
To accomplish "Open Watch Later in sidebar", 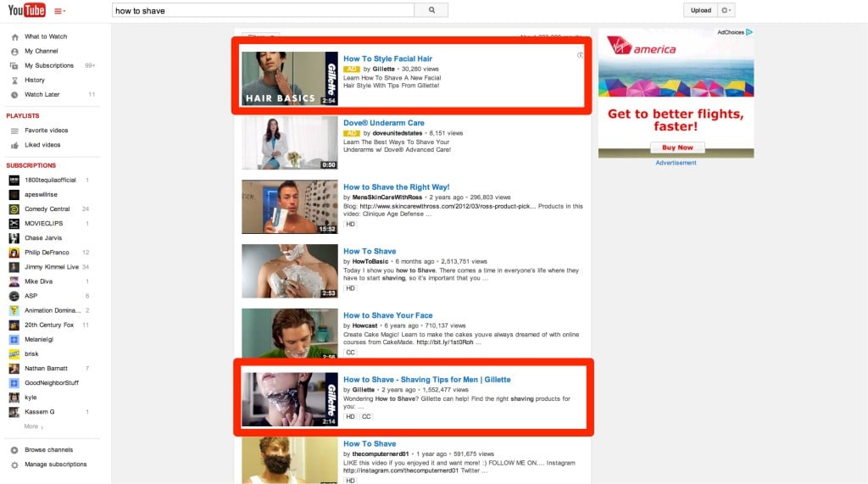I will pyautogui.click(x=42, y=94).
